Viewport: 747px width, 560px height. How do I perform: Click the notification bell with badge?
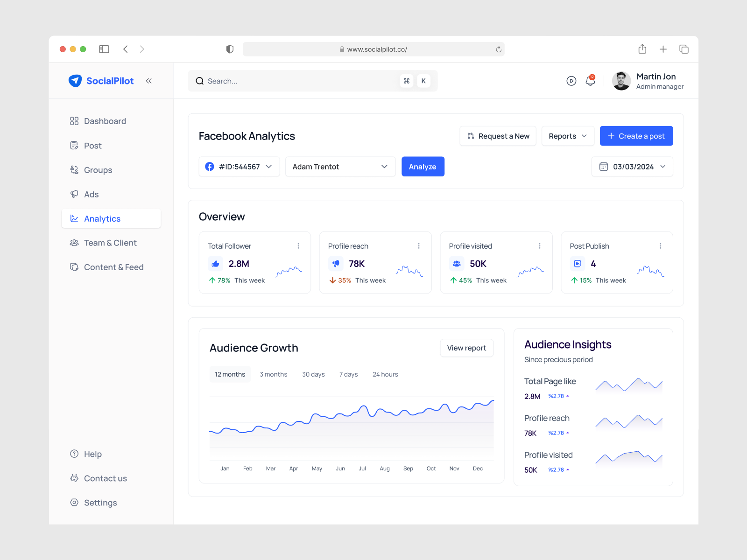tap(590, 81)
